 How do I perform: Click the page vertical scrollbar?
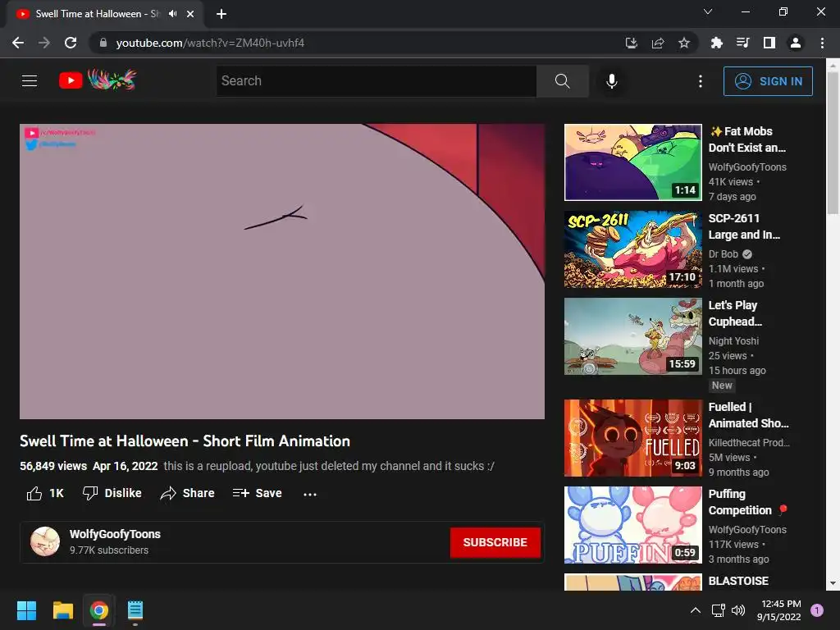pyautogui.click(x=833, y=143)
